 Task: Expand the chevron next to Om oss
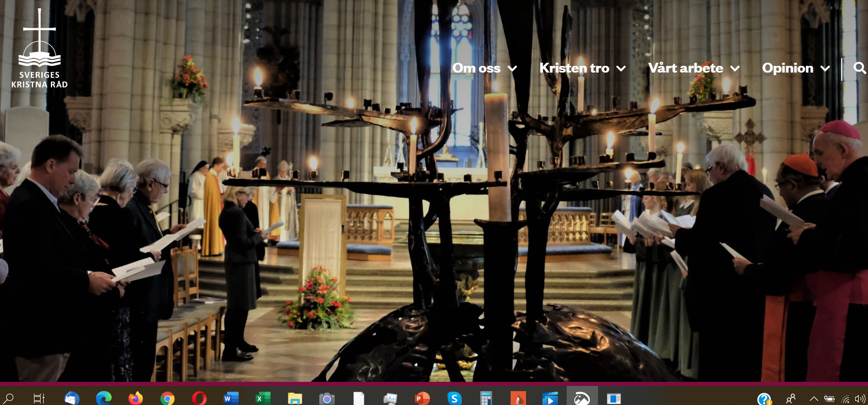tap(512, 68)
